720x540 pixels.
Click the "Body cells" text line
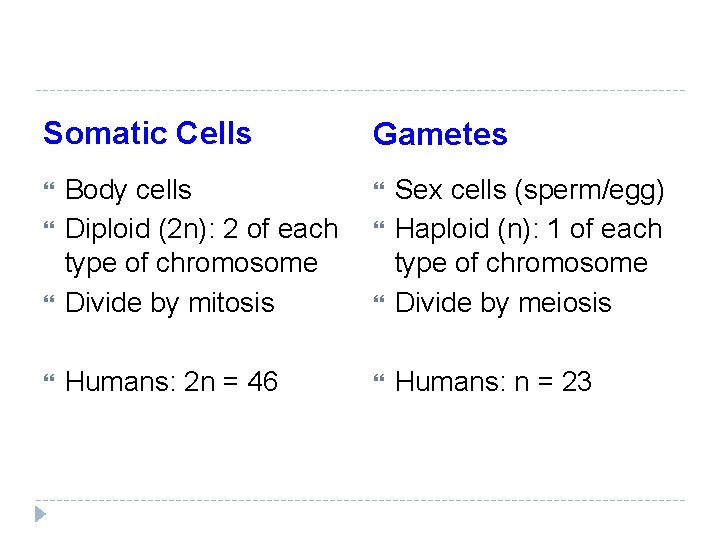(x=128, y=190)
